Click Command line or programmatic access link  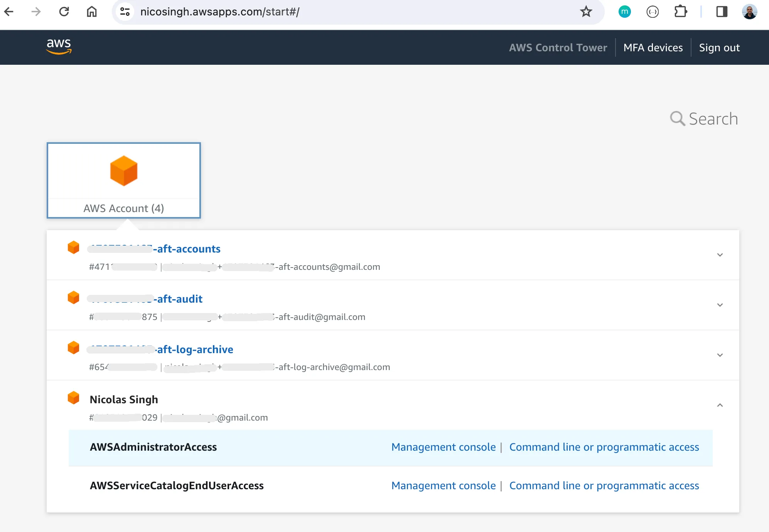[x=604, y=447]
